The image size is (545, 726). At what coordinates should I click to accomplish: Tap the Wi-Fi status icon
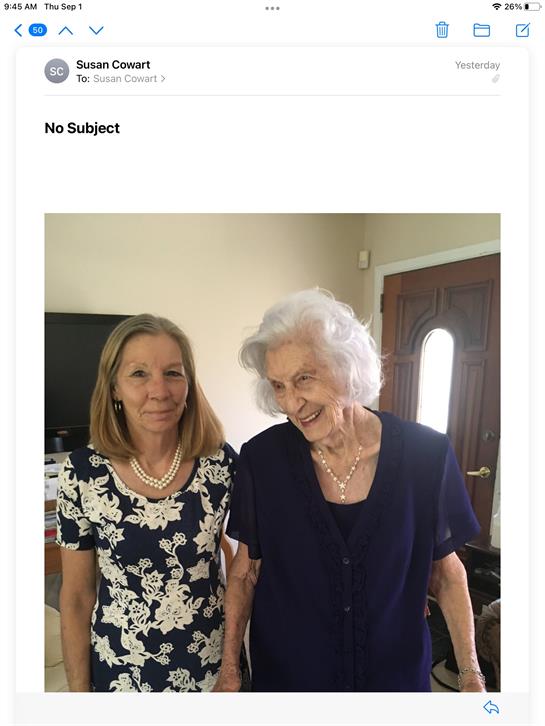[x=497, y=6]
